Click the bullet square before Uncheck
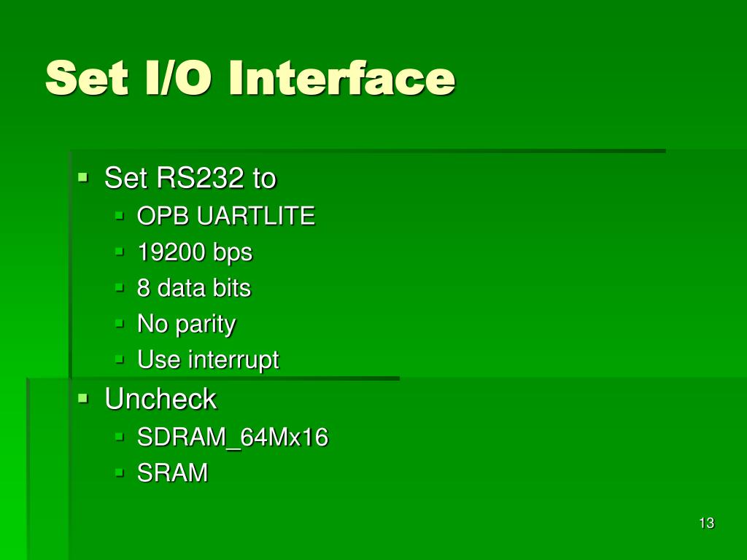The height and width of the screenshot is (560, 747). coord(83,398)
